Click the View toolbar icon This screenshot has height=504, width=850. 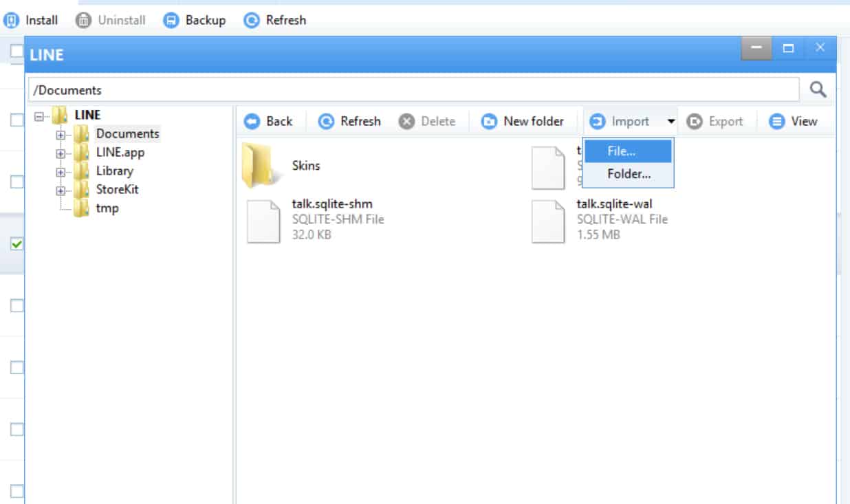pos(776,122)
